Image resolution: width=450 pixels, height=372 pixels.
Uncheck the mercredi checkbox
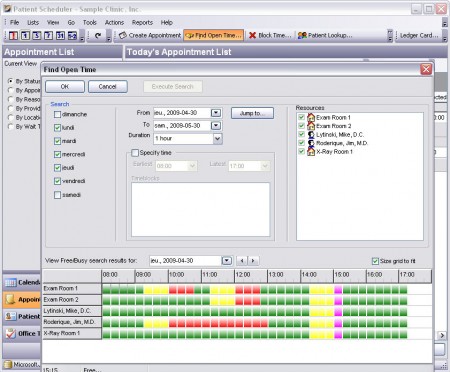tap(57, 154)
